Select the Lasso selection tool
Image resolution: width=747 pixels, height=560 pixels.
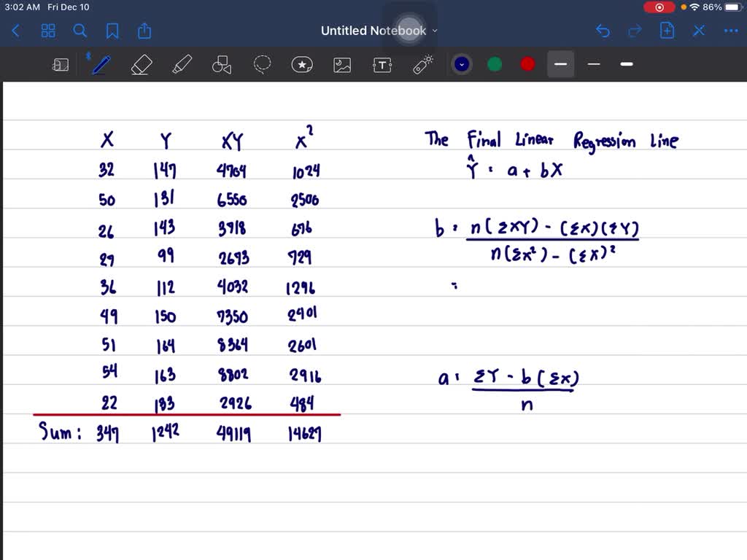point(262,64)
